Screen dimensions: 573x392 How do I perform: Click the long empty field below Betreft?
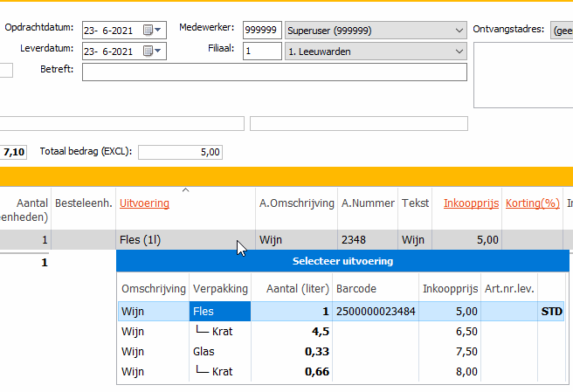pyautogui.click(x=122, y=123)
